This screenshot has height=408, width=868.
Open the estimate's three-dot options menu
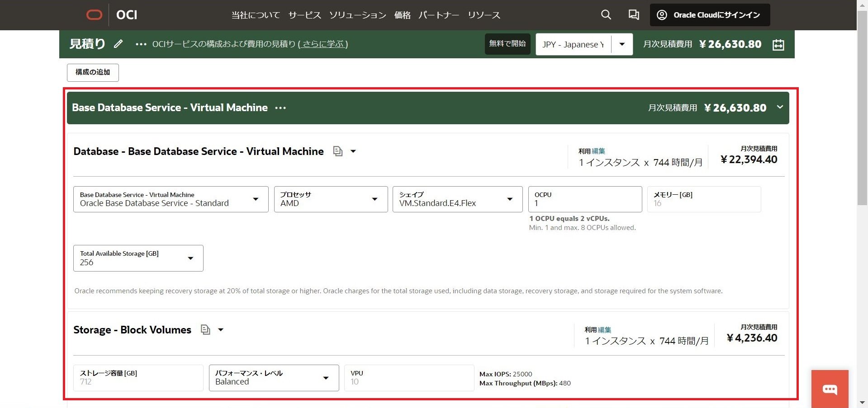click(x=141, y=44)
